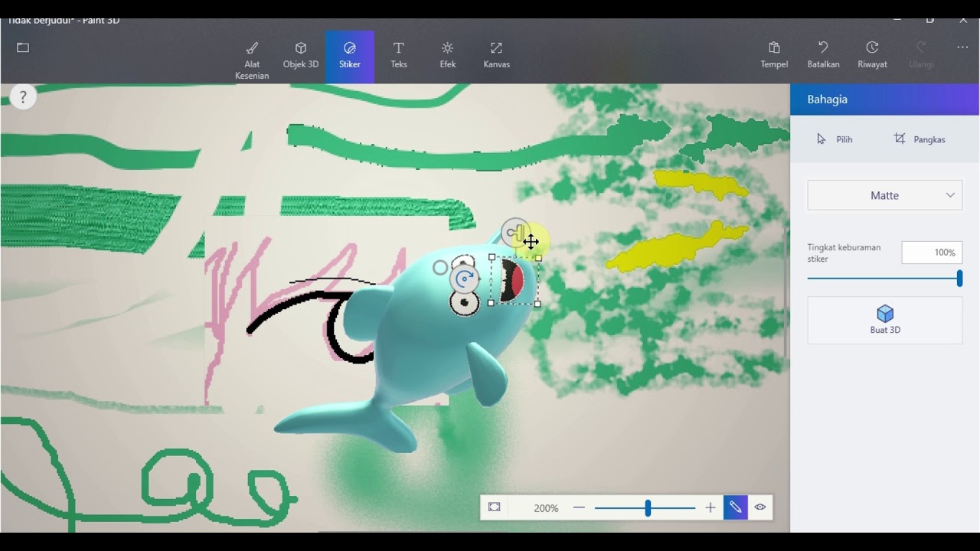Viewport: 980px width, 551px height.
Task: Open the more options ellipsis
Action: click(962, 47)
